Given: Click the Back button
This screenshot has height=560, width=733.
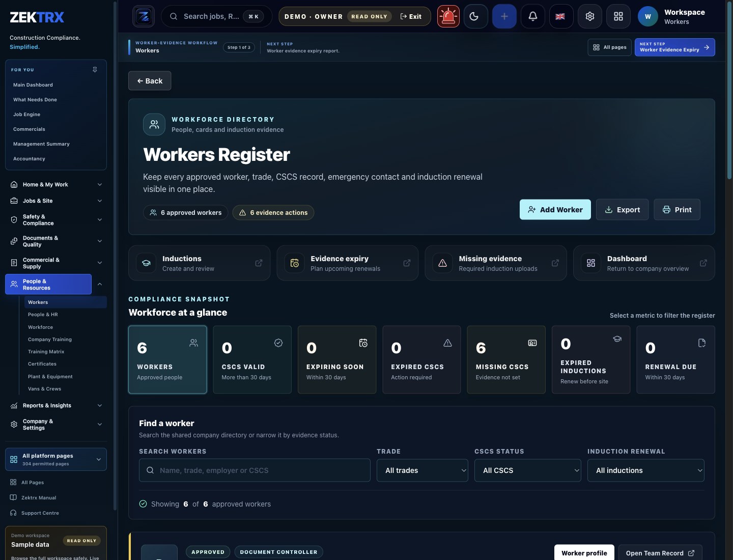Looking at the screenshot, I should coord(150,81).
